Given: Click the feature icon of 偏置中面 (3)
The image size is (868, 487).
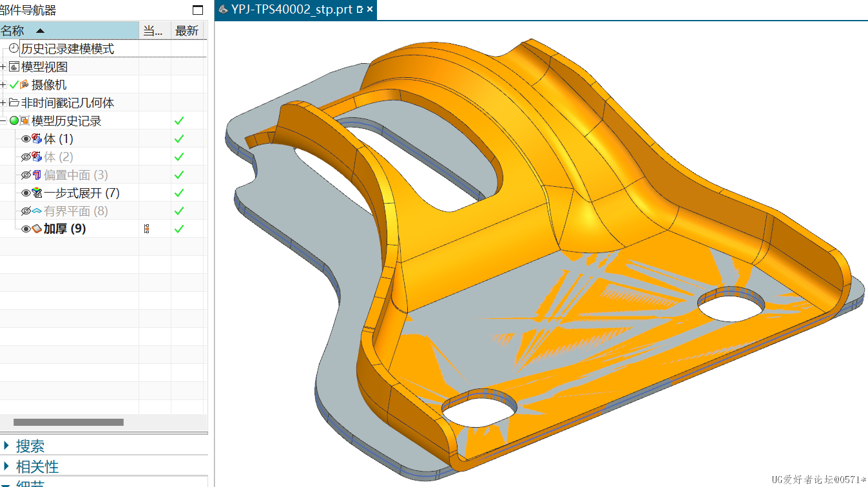Looking at the screenshot, I should (x=37, y=175).
